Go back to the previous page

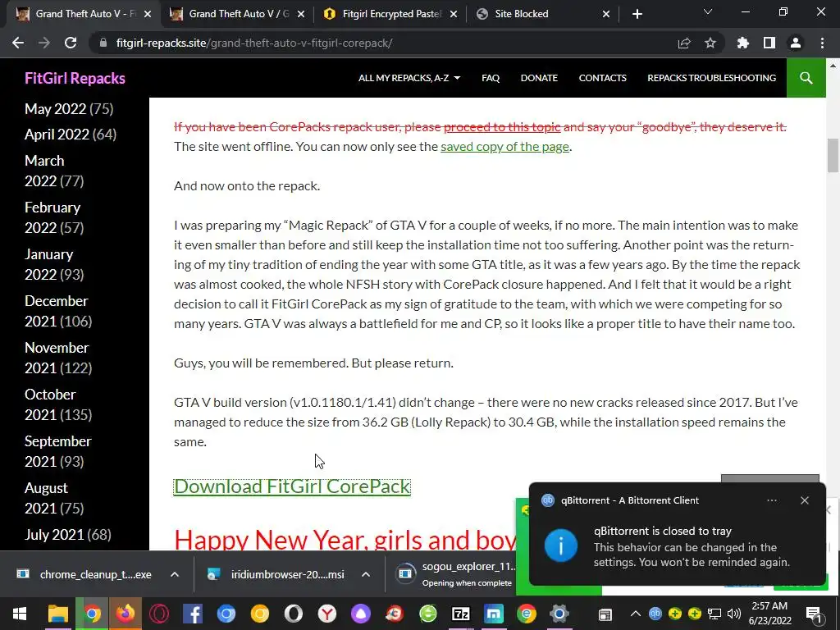click(x=18, y=43)
